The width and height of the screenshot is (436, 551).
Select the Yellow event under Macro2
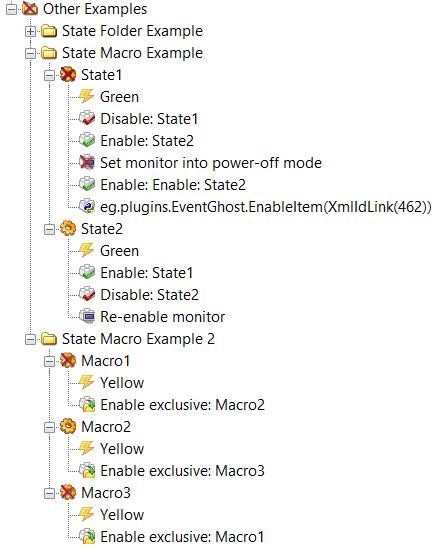click(x=122, y=448)
